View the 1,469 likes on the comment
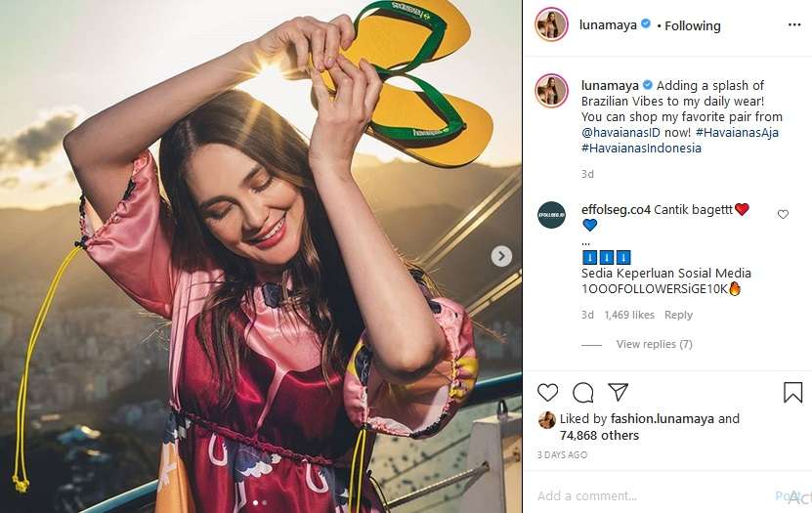Image resolution: width=812 pixels, height=513 pixels. point(629,315)
